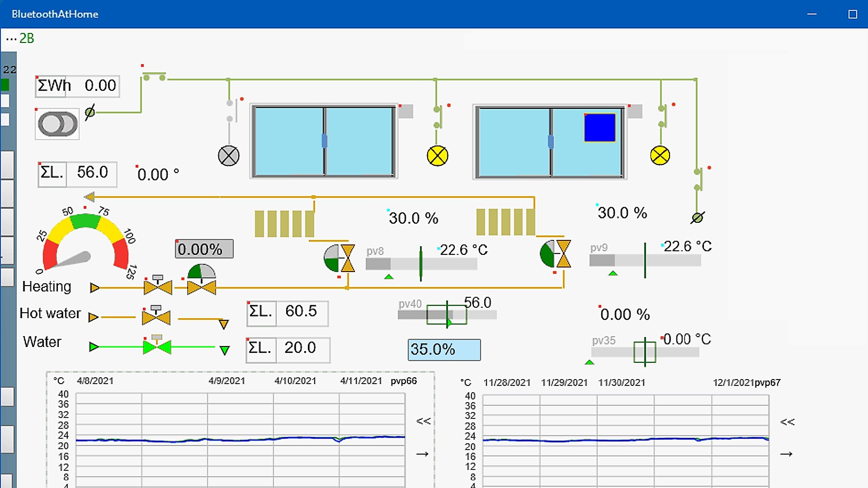
Task: Click the pv40 setpoint slider
Action: point(447,314)
